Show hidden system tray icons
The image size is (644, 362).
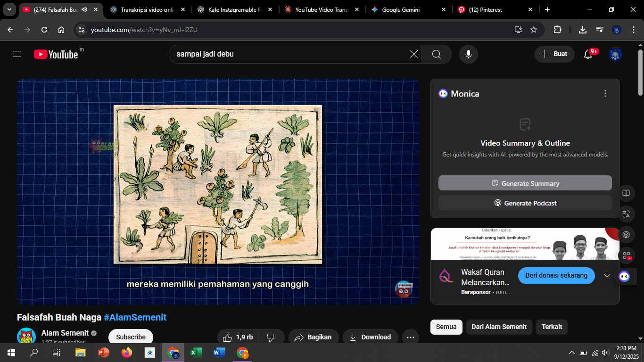coord(572,353)
